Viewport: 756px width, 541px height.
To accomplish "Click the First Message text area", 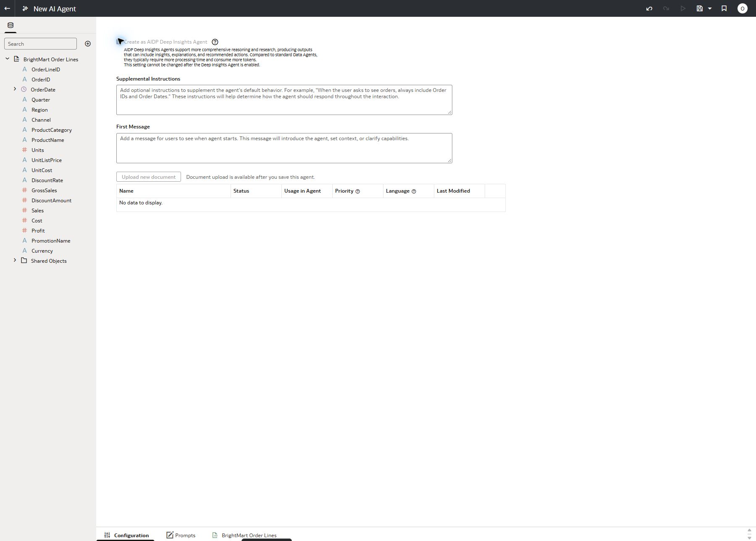I will coord(284,148).
